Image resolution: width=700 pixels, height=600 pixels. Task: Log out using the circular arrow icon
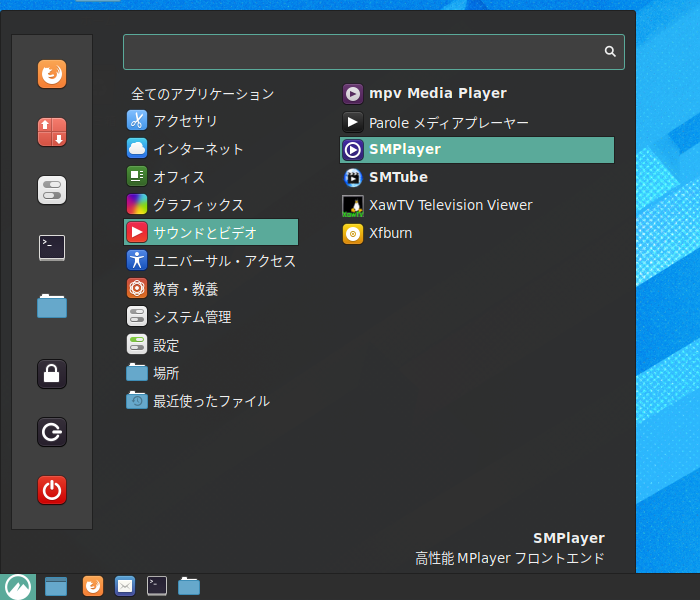click(52, 432)
